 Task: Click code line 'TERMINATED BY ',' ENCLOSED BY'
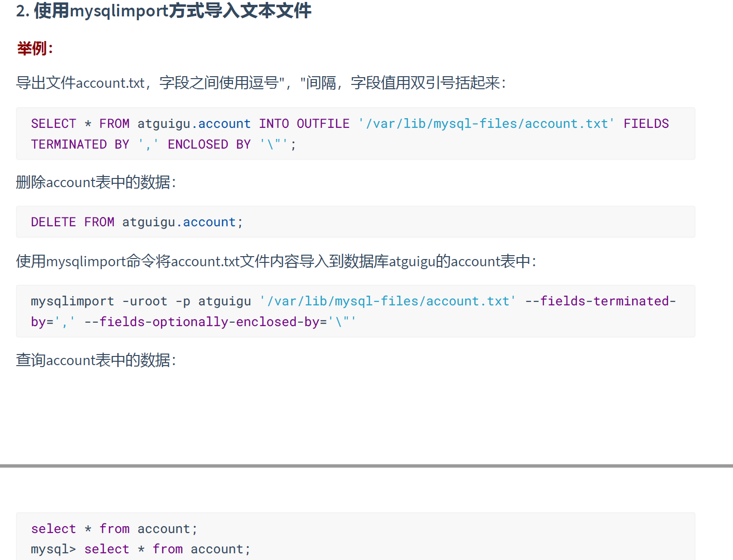tap(163, 145)
